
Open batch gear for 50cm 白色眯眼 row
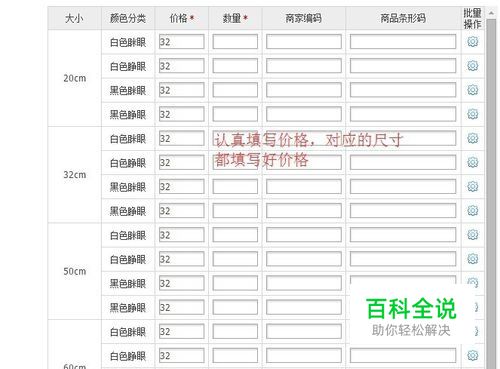click(472, 235)
